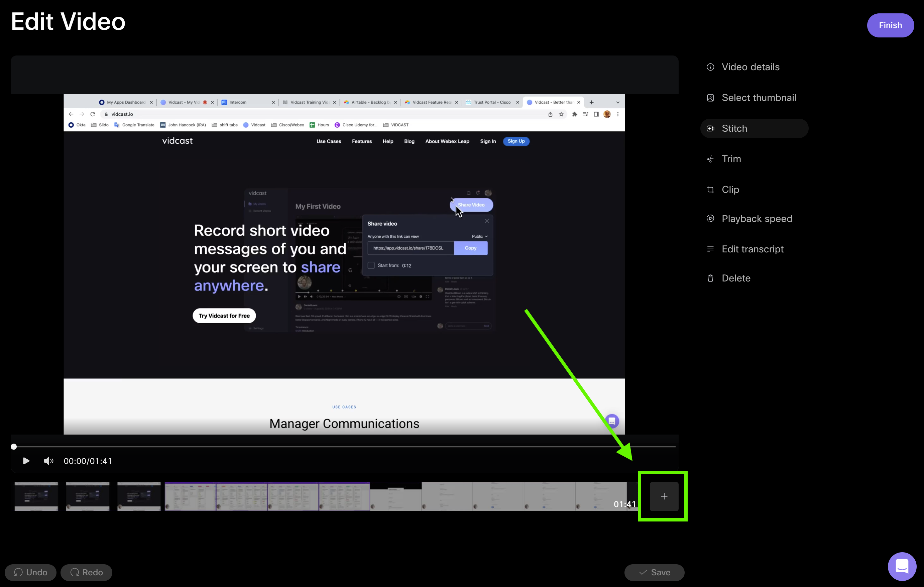924x587 pixels.
Task: Open the Video details panel
Action: click(x=743, y=67)
